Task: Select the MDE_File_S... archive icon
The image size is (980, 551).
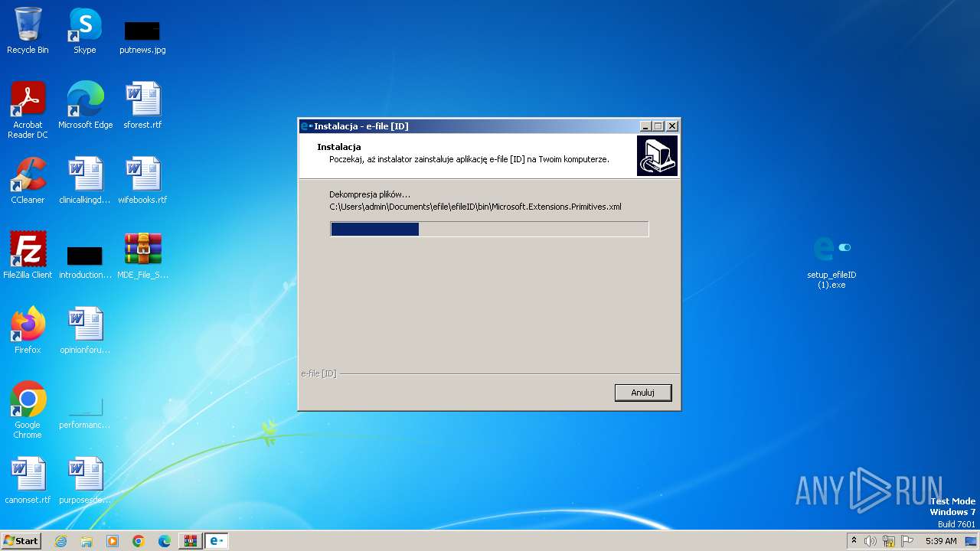Action: pyautogui.click(x=142, y=256)
